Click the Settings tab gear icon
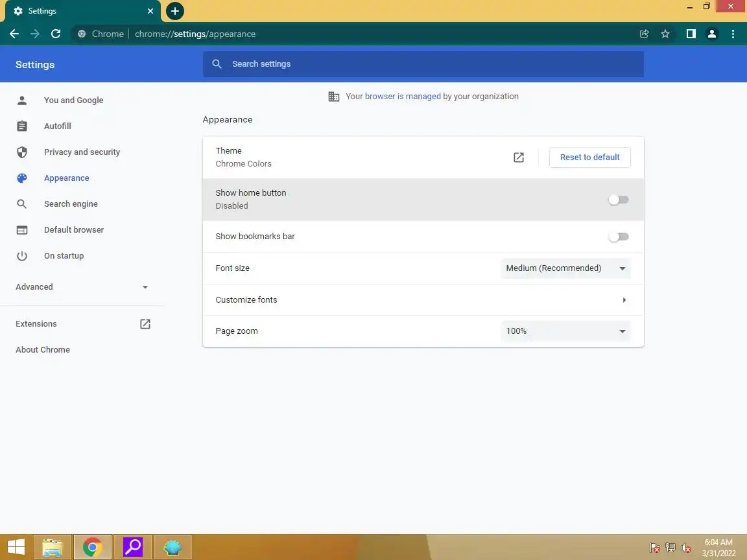 point(18,11)
